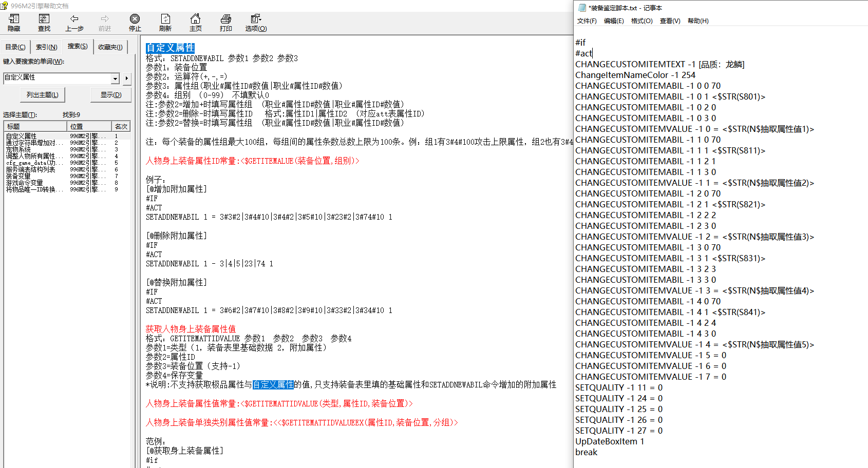
Task: Open Notepad 文件 menu
Action: tap(587, 21)
